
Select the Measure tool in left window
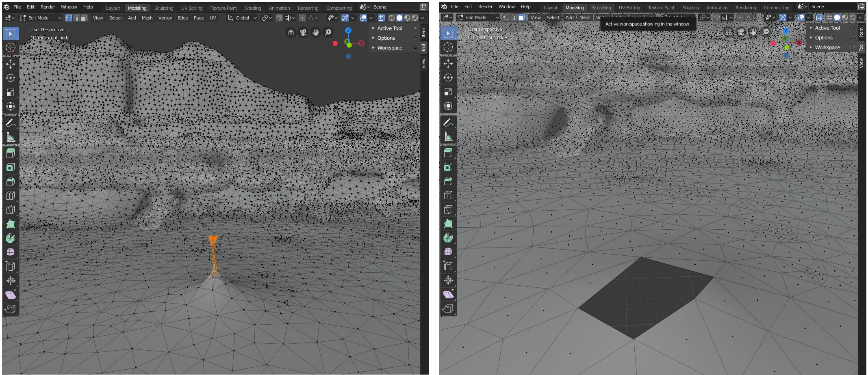pos(11,137)
